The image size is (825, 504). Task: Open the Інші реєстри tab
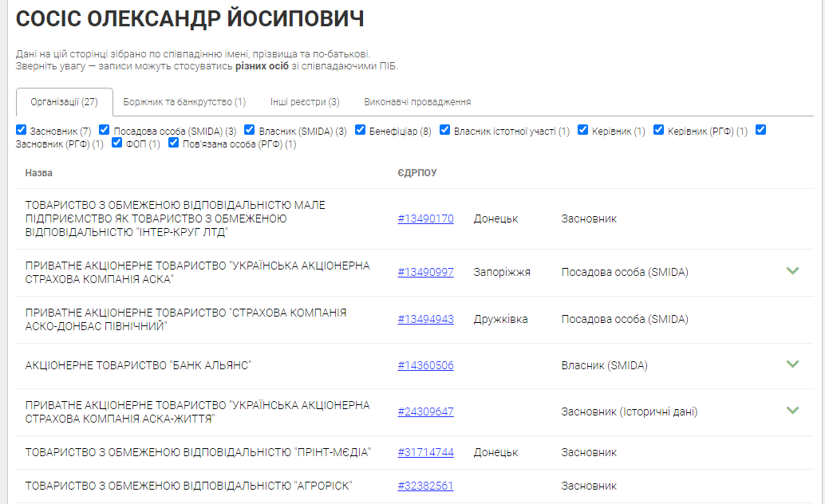point(304,102)
